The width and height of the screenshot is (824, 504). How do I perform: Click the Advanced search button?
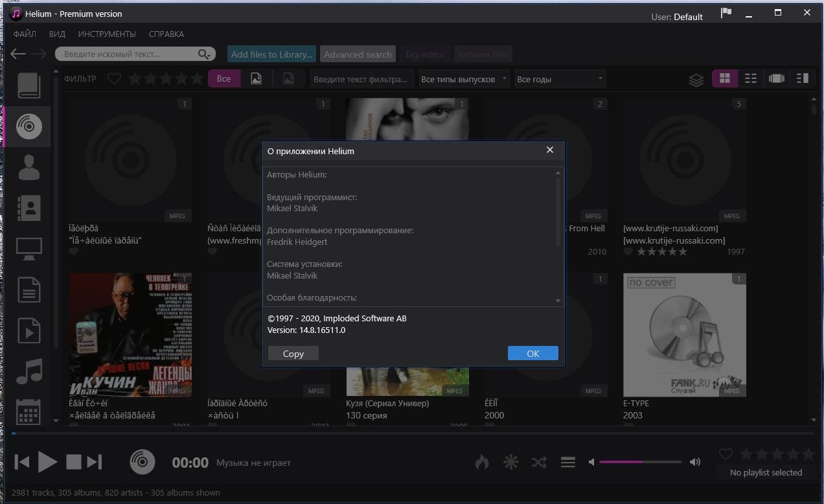(x=358, y=54)
